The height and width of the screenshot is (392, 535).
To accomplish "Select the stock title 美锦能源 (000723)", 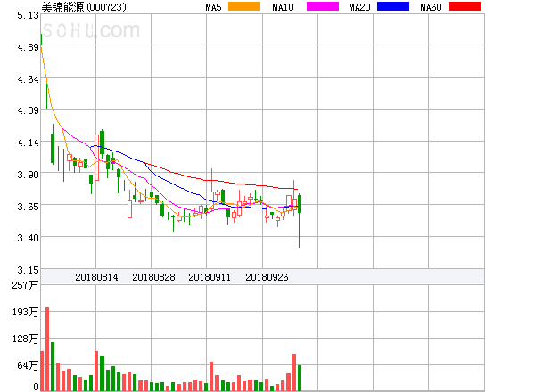I will 84,7.
